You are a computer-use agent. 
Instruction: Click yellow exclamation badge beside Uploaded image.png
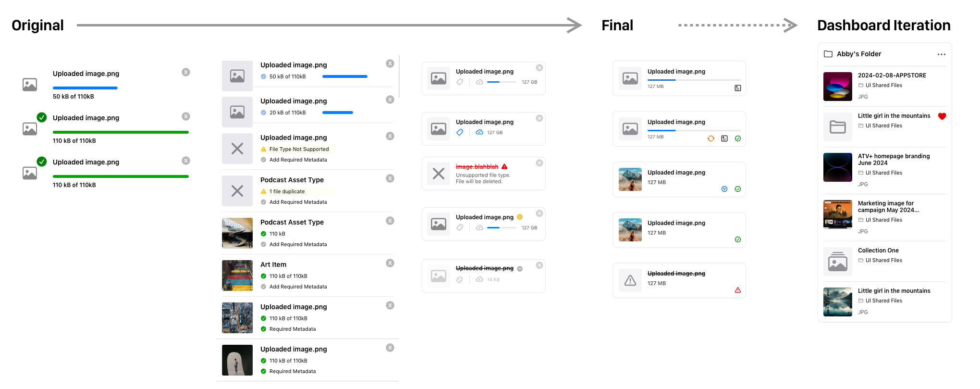pos(520,217)
